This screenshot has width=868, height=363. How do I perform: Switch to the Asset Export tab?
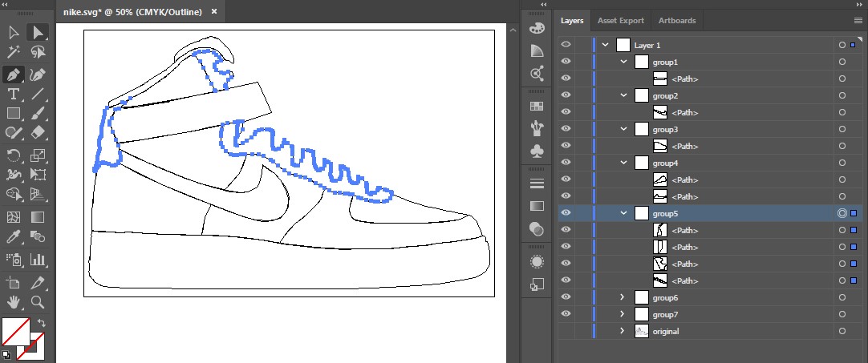[621, 21]
